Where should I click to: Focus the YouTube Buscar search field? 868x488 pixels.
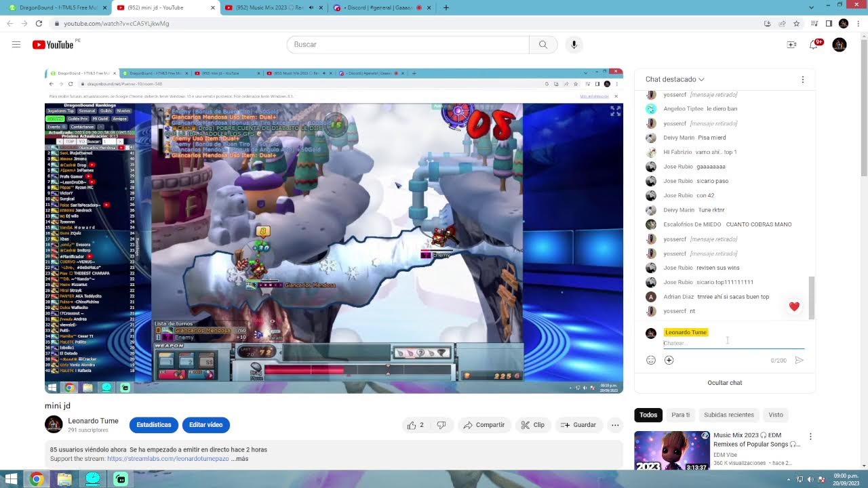click(408, 45)
